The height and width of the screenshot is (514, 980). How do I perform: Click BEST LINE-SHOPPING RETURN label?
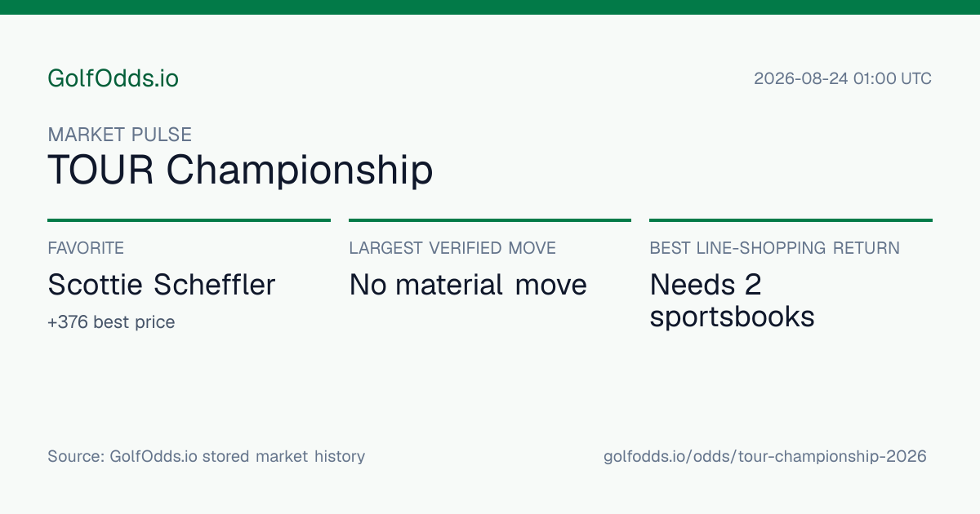coord(775,248)
